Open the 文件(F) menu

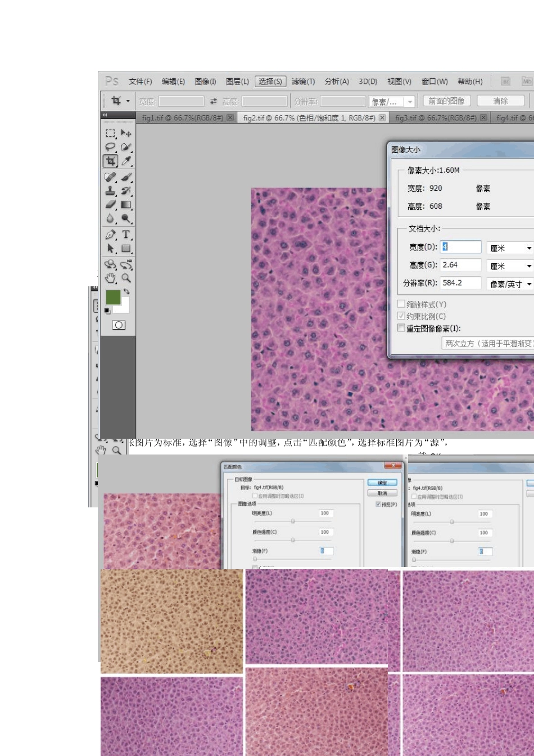tap(141, 82)
